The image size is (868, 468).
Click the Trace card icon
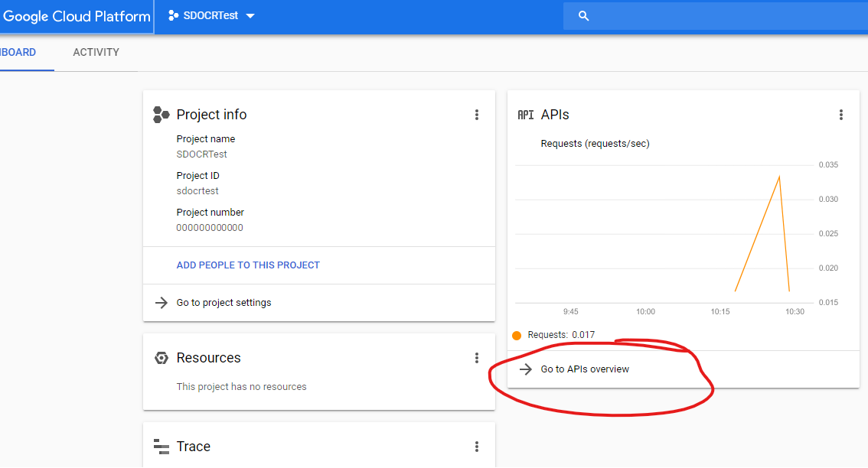[x=161, y=447]
